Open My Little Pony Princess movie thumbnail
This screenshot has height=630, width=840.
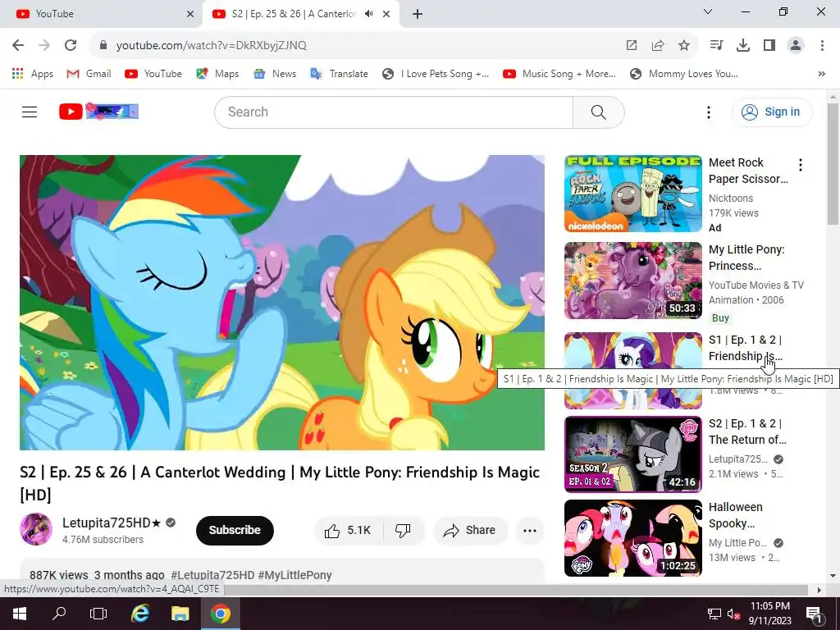tap(632, 281)
